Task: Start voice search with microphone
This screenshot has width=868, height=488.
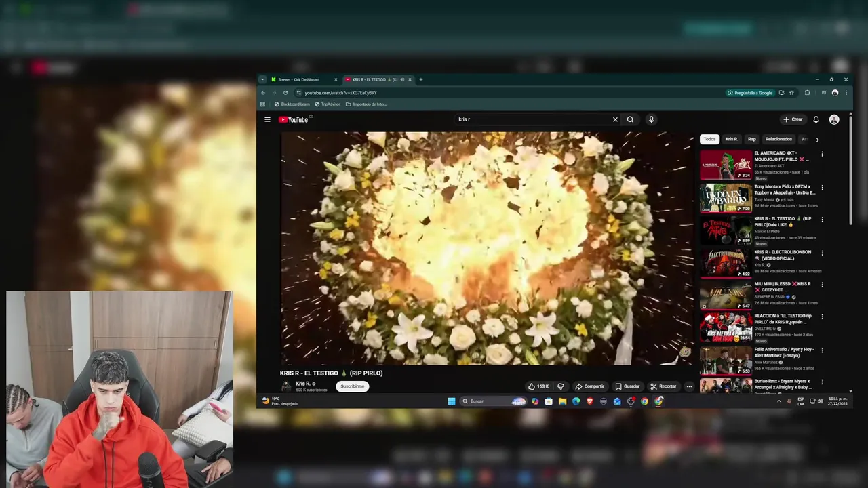Action: [x=651, y=119]
